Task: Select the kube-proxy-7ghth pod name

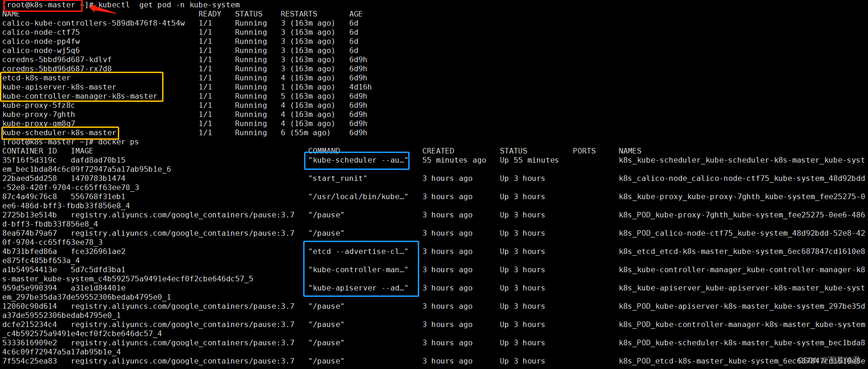Action: click(x=39, y=115)
